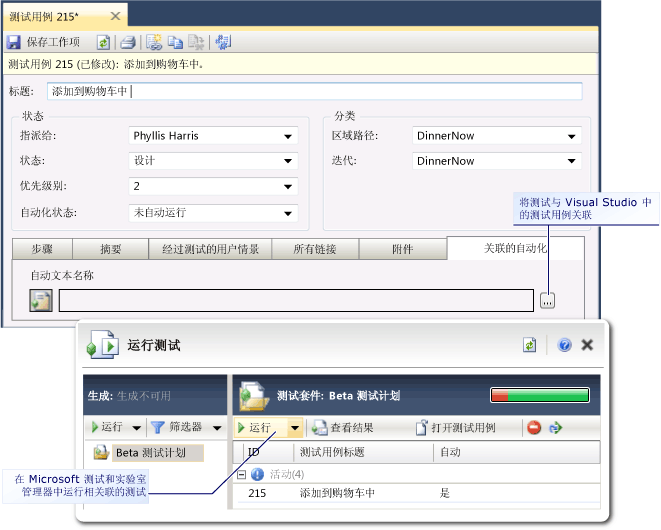
Task: Switch to the 附件 tab
Action: coord(403,249)
